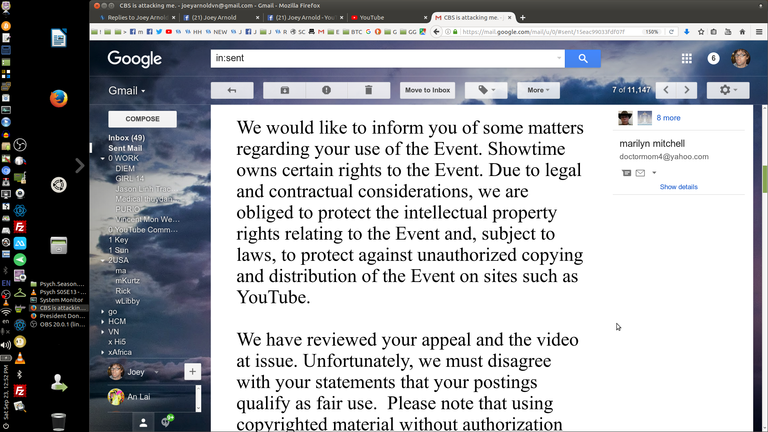This screenshot has width=768, height=432.
Task: Click Firefox back navigation button
Action: click(436, 32)
